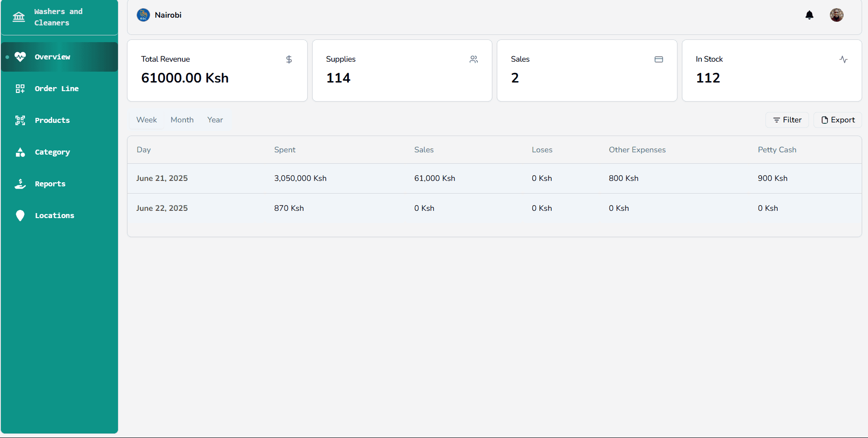Image resolution: width=868 pixels, height=438 pixels.
Task: Switch to the Month tab
Action: pyautogui.click(x=182, y=120)
